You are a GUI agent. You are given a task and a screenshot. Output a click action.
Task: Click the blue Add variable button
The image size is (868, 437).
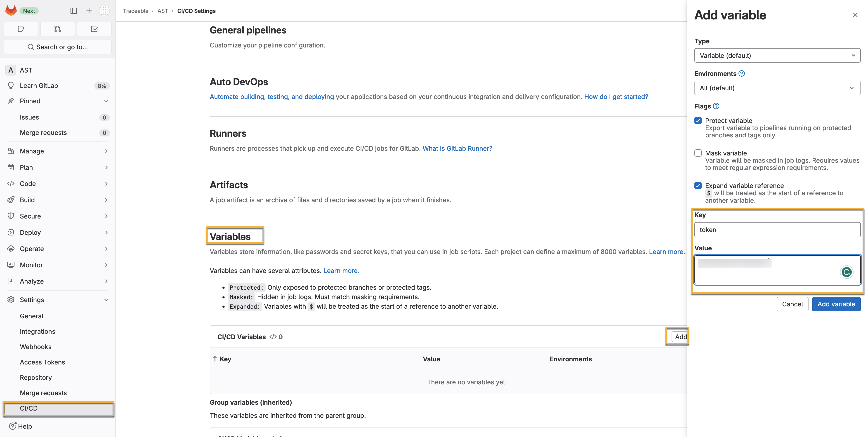pos(836,304)
